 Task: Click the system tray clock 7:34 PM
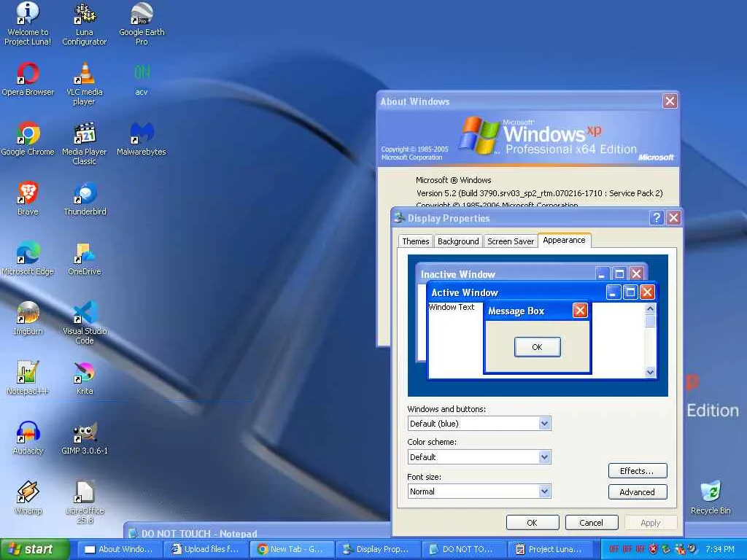click(719, 549)
